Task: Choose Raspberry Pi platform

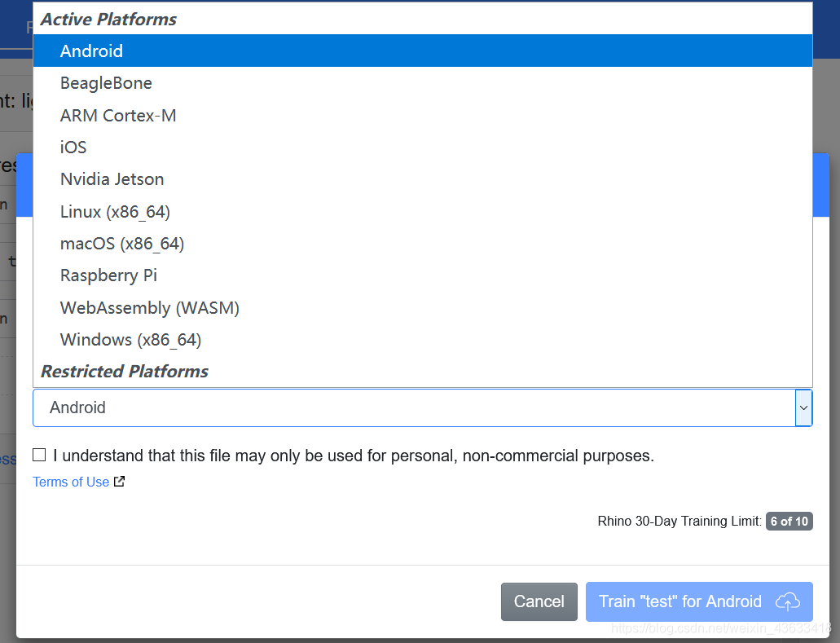Action: [423, 275]
